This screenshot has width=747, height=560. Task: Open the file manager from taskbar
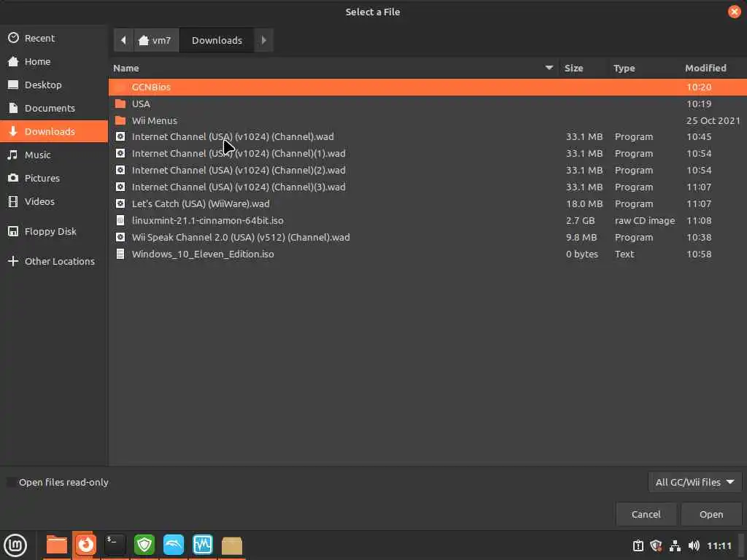pos(57,545)
